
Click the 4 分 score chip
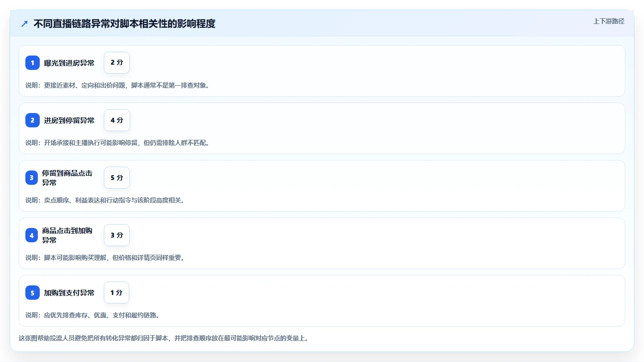click(x=117, y=120)
